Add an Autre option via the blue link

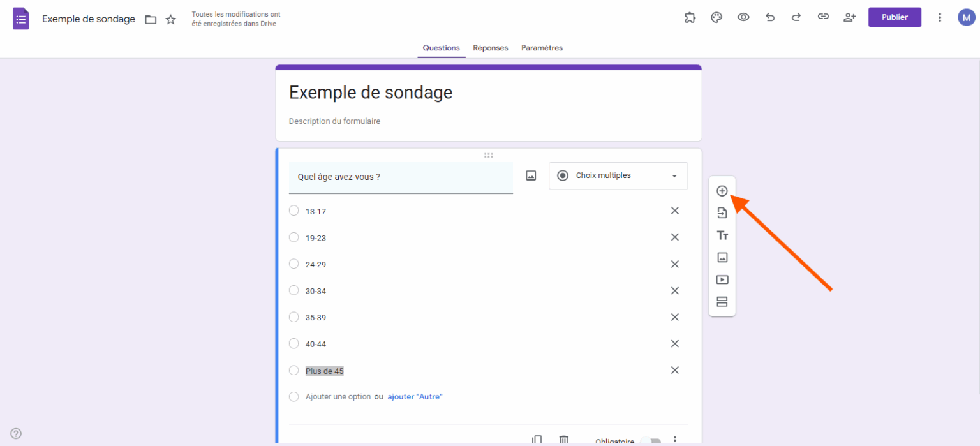[x=415, y=396]
